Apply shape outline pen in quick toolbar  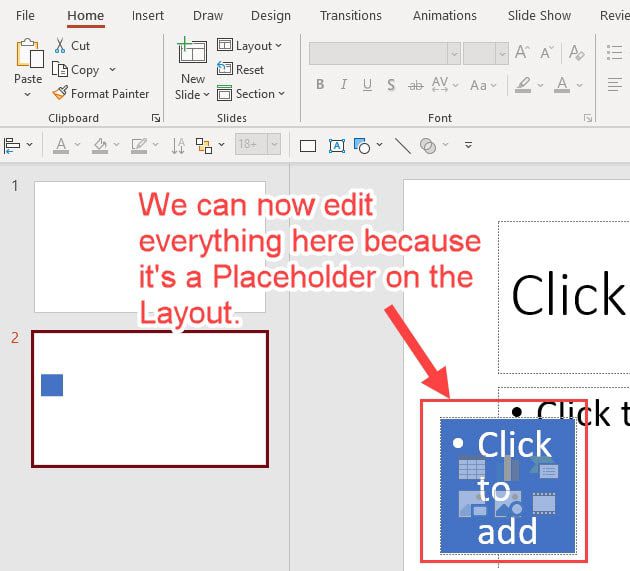click(x=139, y=145)
